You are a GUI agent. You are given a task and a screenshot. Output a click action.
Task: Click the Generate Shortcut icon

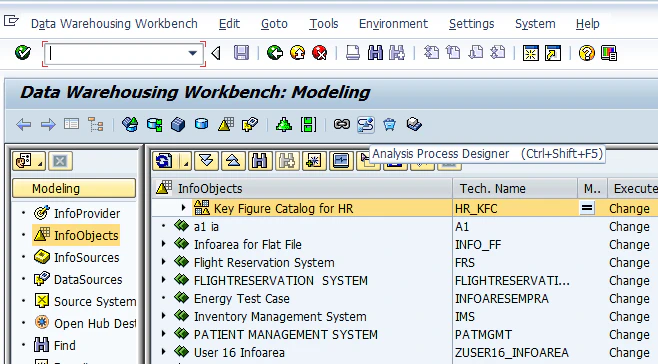[x=553, y=53]
